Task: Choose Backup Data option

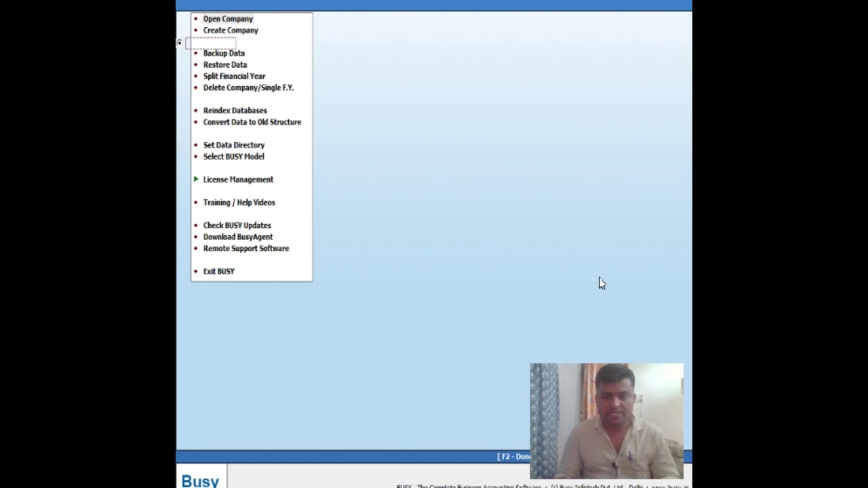Action: click(x=224, y=54)
